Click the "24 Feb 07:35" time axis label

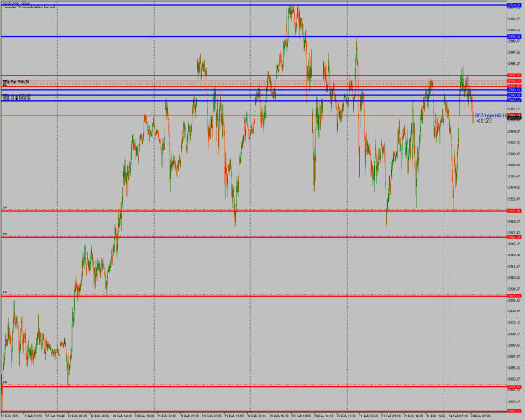coord(480,416)
